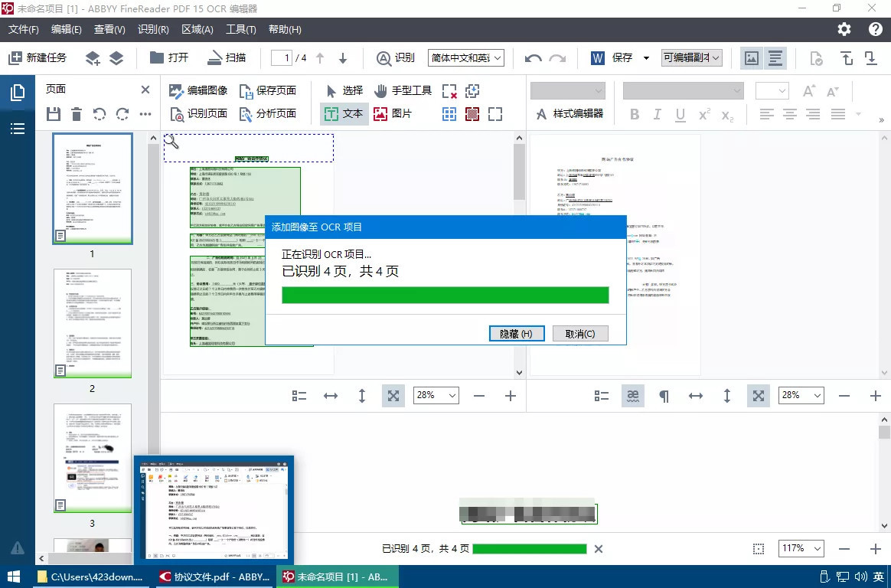The image size is (891, 588).
Task: Toggle the text pane view icon
Action: [775, 58]
